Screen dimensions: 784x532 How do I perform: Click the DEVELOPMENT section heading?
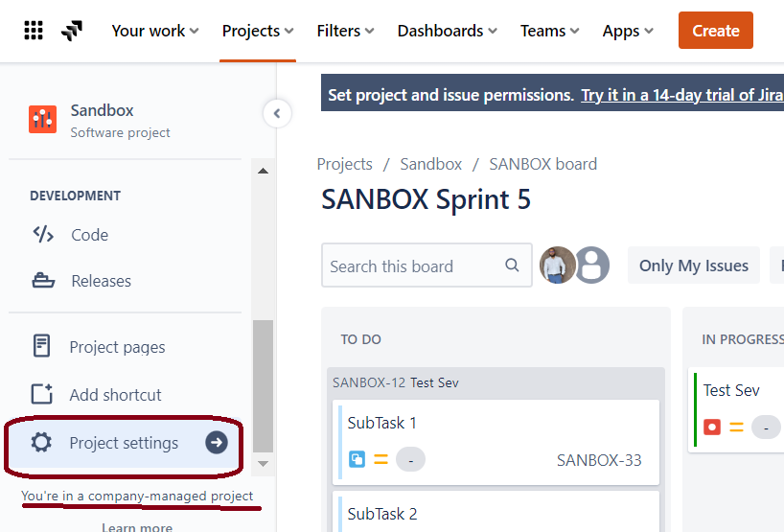coord(75,196)
